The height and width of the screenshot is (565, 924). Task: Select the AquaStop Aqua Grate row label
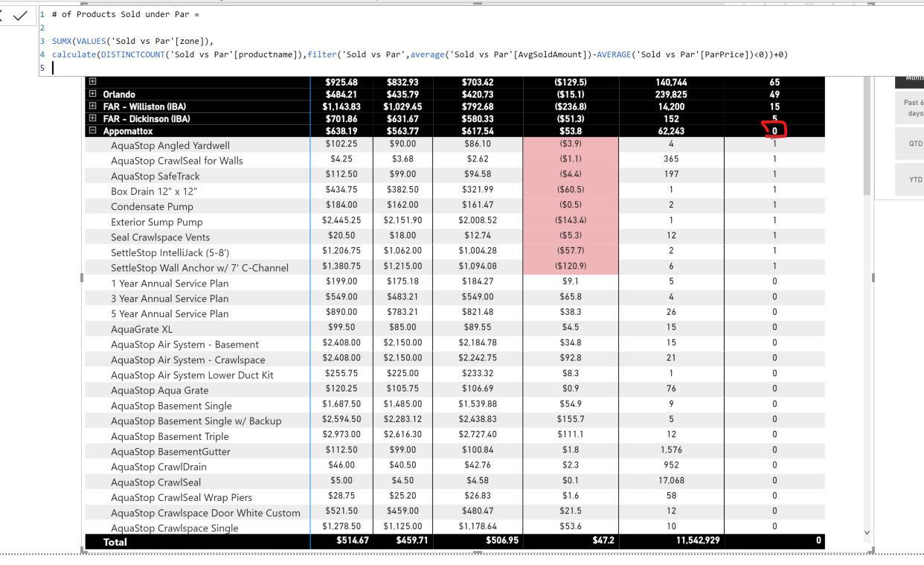point(160,390)
